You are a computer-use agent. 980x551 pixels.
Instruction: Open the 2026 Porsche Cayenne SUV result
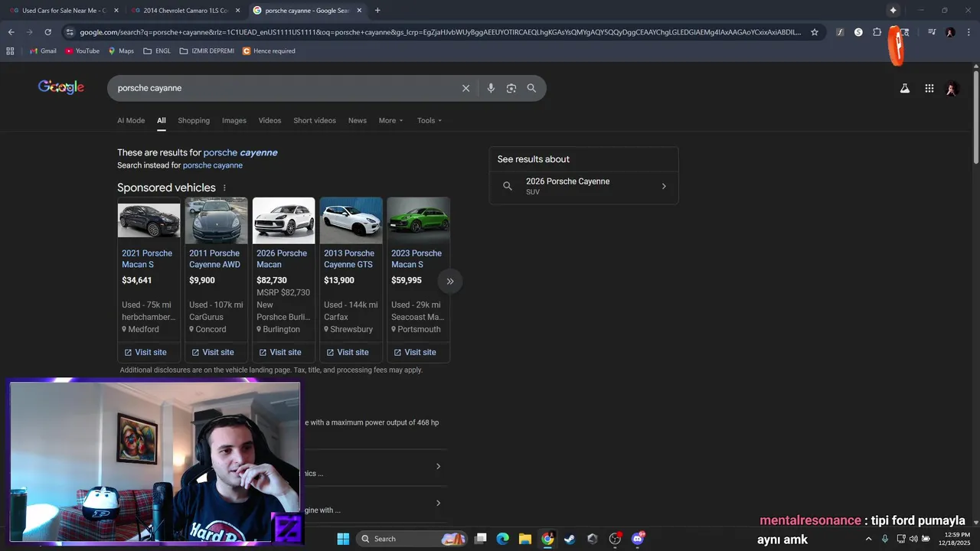583,186
